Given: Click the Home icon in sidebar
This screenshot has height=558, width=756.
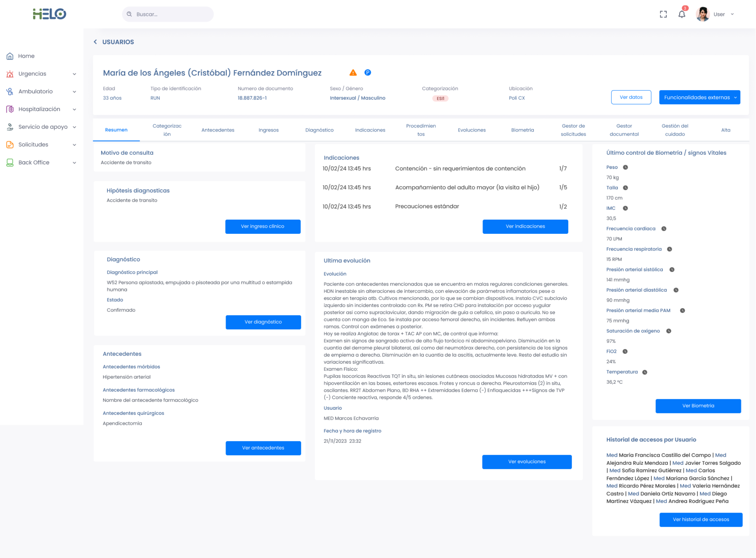Looking at the screenshot, I should (x=10, y=56).
